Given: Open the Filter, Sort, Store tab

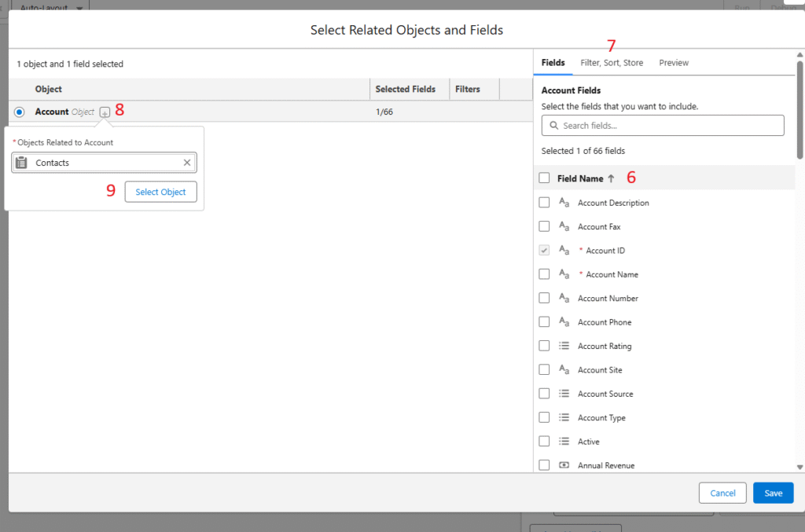Looking at the screenshot, I should pyautogui.click(x=612, y=63).
